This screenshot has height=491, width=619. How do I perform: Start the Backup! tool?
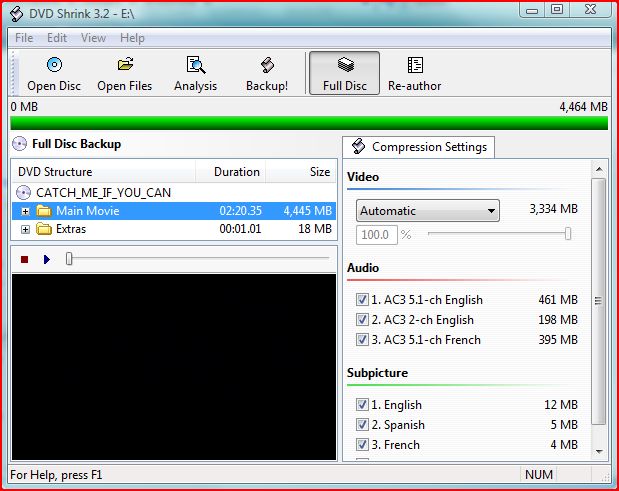(x=267, y=66)
